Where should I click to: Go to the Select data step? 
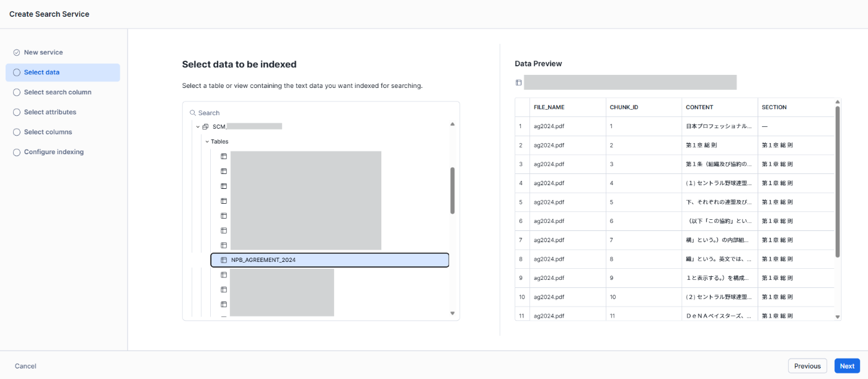63,72
